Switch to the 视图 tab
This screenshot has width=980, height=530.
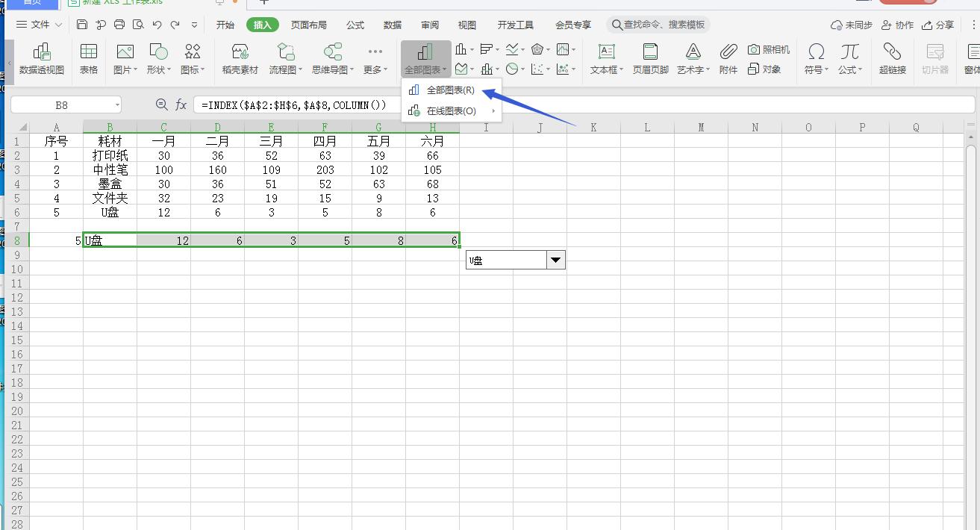[x=467, y=25]
